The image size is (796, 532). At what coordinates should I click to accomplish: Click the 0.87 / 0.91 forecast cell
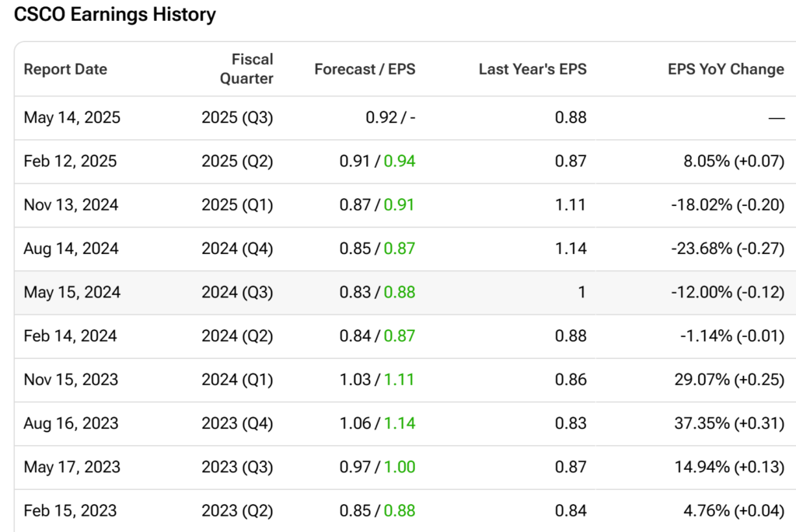click(x=377, y=205)
